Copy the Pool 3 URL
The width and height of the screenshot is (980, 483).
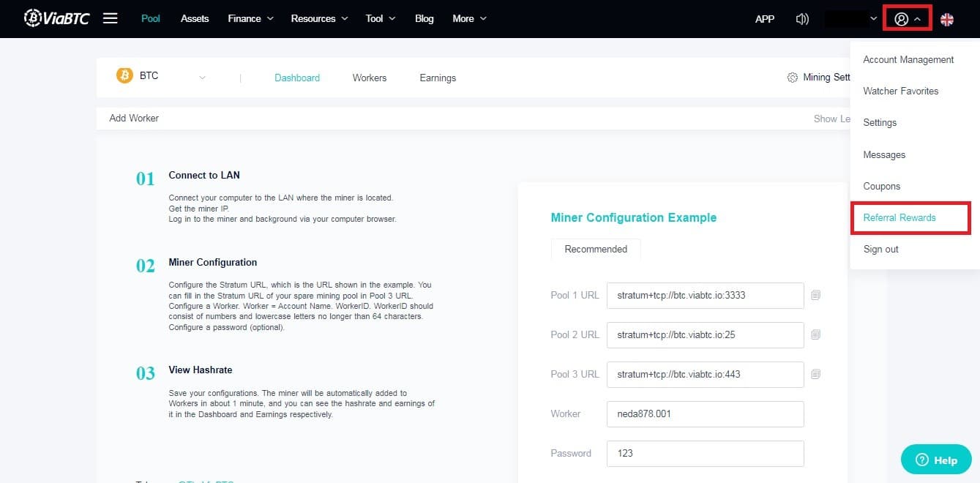point(816,374)
